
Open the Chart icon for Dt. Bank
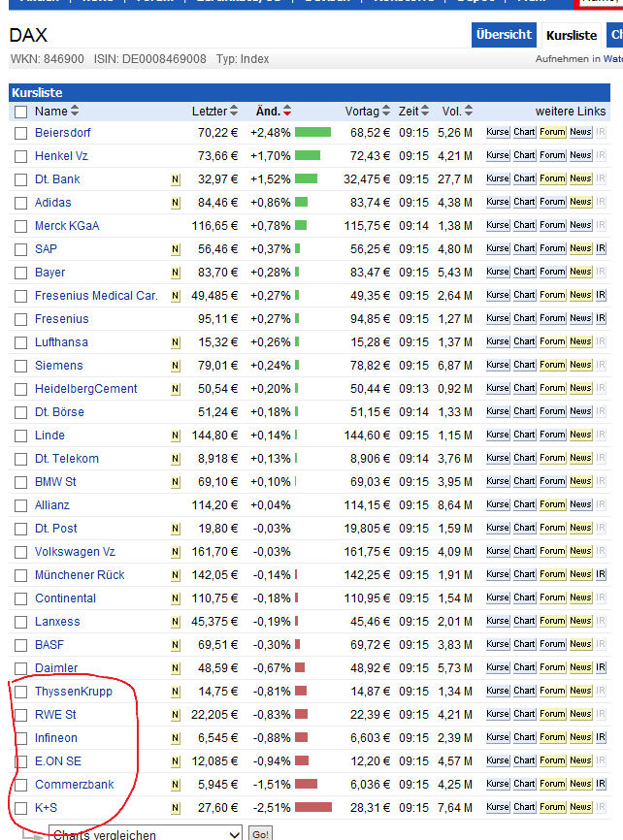coord(524,178)
